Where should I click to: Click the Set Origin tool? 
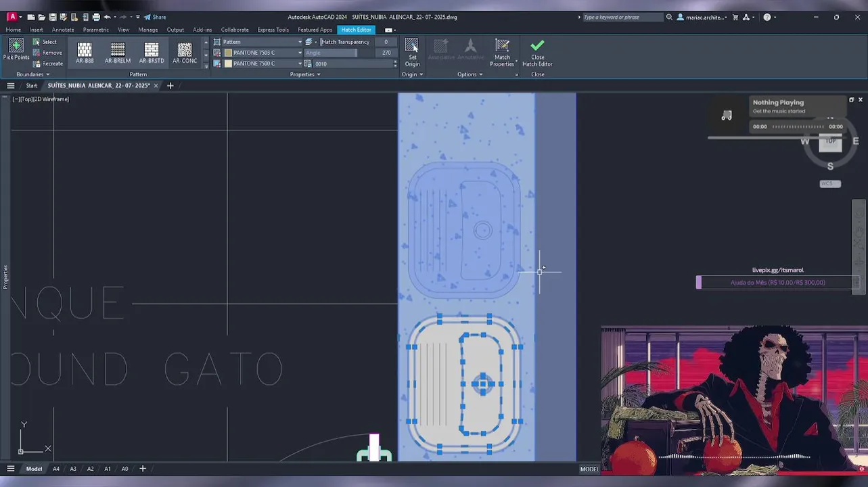pyautogui.click(x=412, y=52)
